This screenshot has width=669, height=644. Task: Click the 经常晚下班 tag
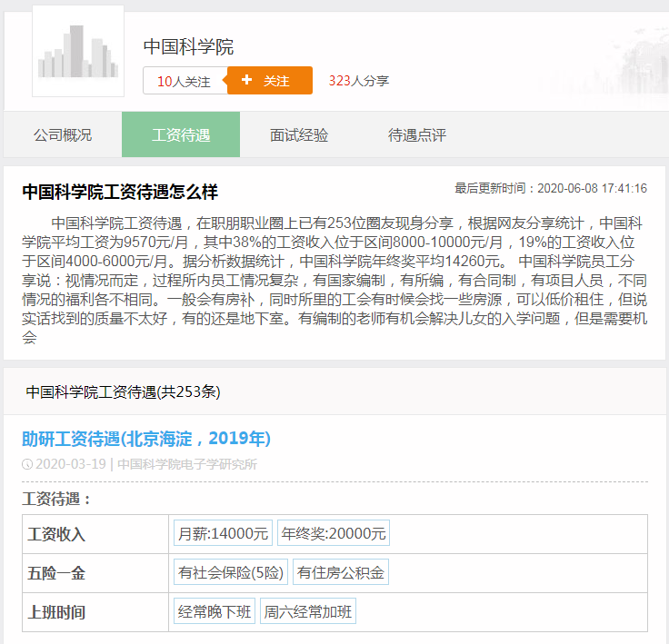pos(215,611)
